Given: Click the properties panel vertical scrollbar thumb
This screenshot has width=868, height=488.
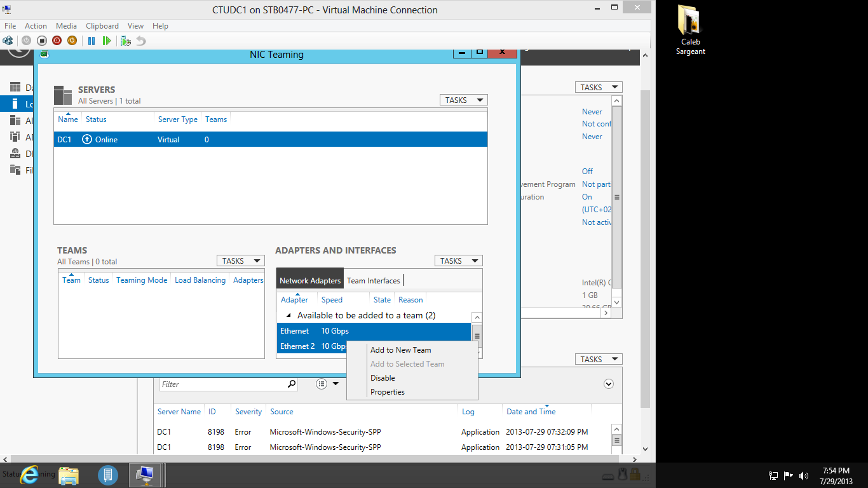Looking at the screenshot, I should 617,197.
